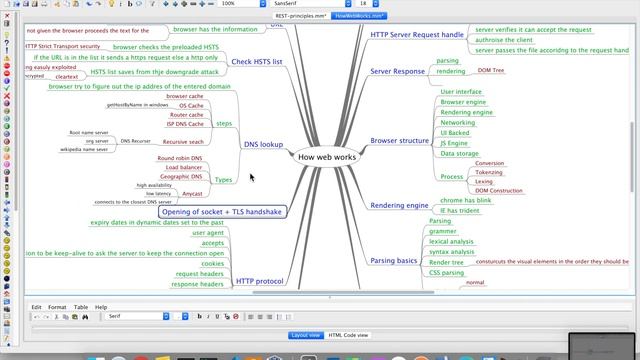Toggle italic in the note editor toolbar
The image size is (640, 360).
coord(208,316)
